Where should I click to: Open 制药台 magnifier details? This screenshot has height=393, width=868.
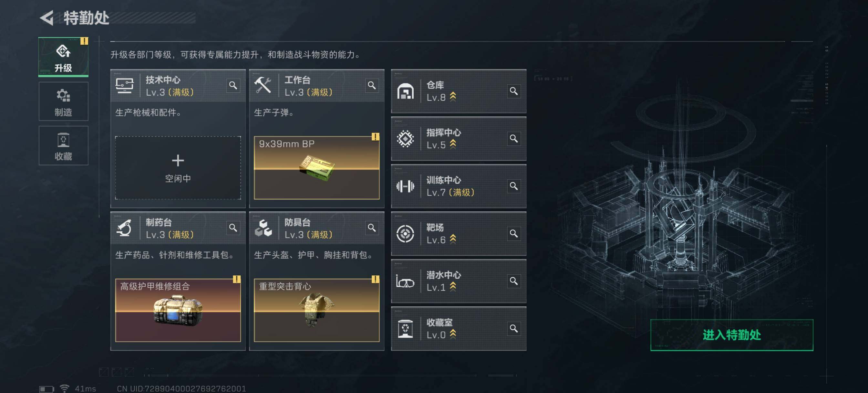233,228
